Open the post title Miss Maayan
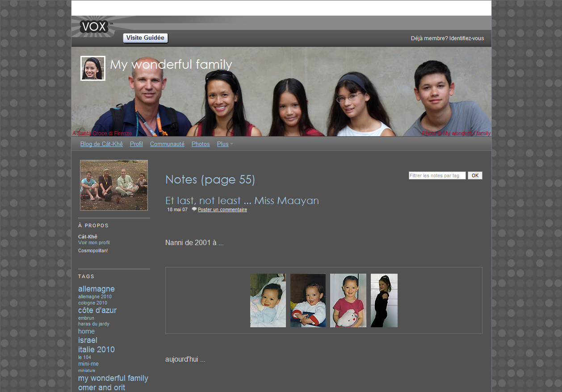The image size is (562, 392). 242,201
